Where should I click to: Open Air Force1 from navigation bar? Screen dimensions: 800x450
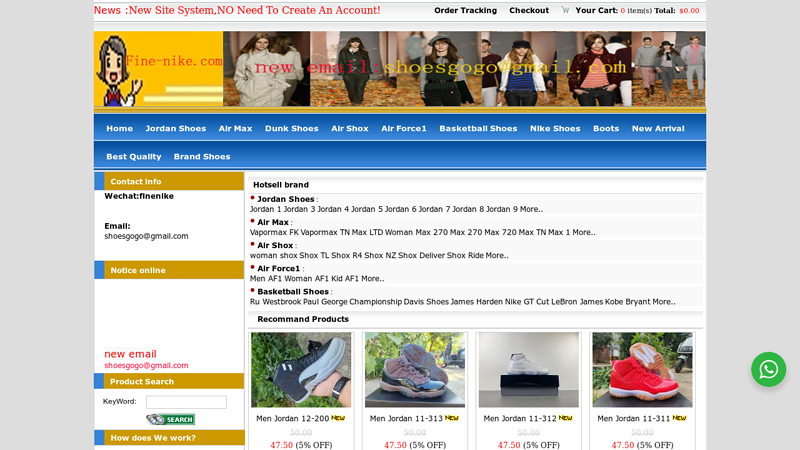click(x=404, y=129)
